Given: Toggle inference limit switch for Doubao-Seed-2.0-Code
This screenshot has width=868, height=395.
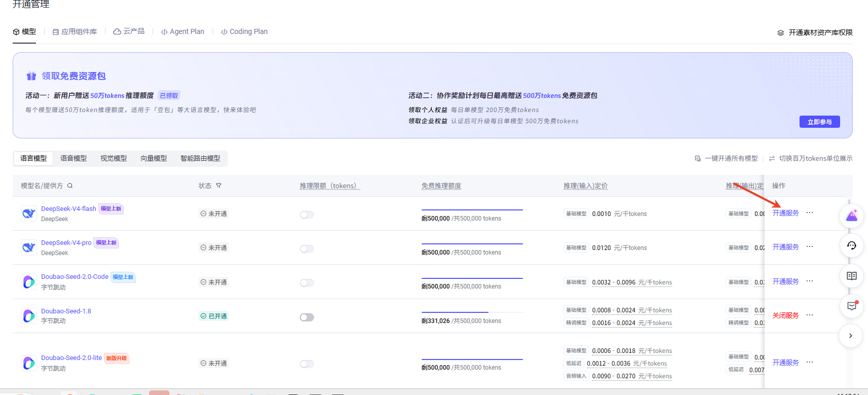Looking at the screenshot, I should 307,283.
